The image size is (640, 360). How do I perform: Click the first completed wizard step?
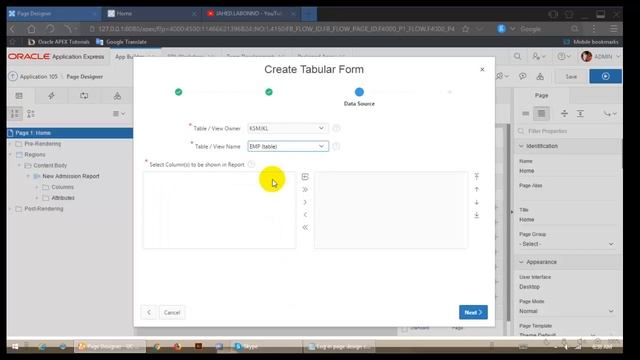pos(178,92)
